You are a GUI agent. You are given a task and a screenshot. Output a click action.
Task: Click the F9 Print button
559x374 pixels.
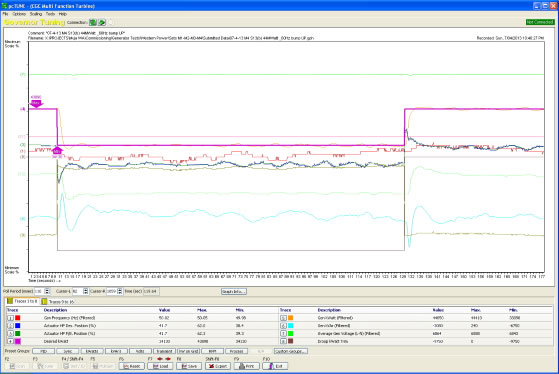(247, 366)
